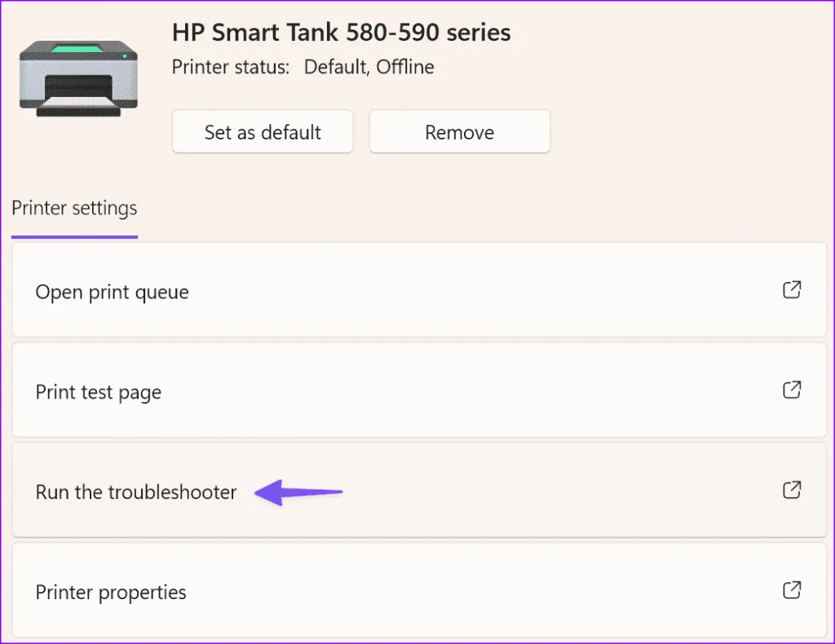Switch to the Printer settings tab
This screenshot has height=644, width=835.
pyautogui.click(x=74, y=209)
